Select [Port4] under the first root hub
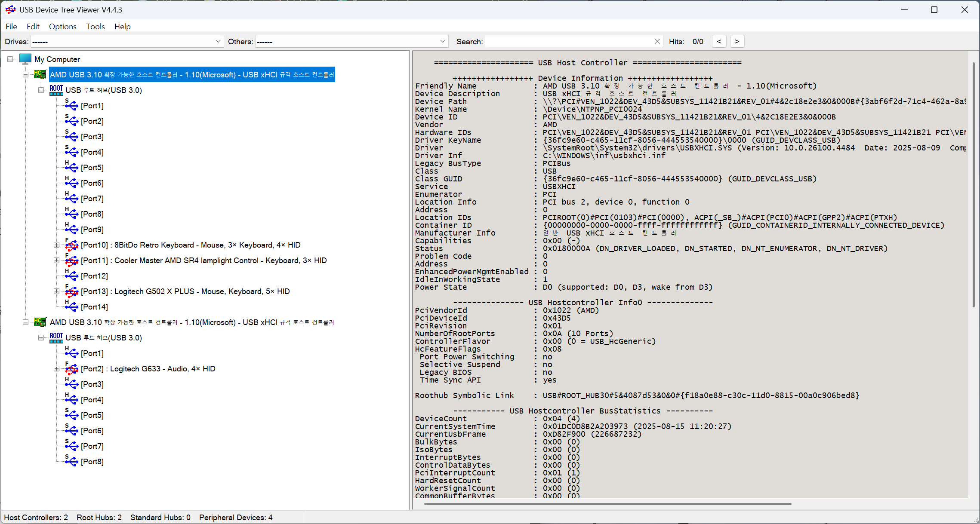Screen dimensions: 980x524 92,152
